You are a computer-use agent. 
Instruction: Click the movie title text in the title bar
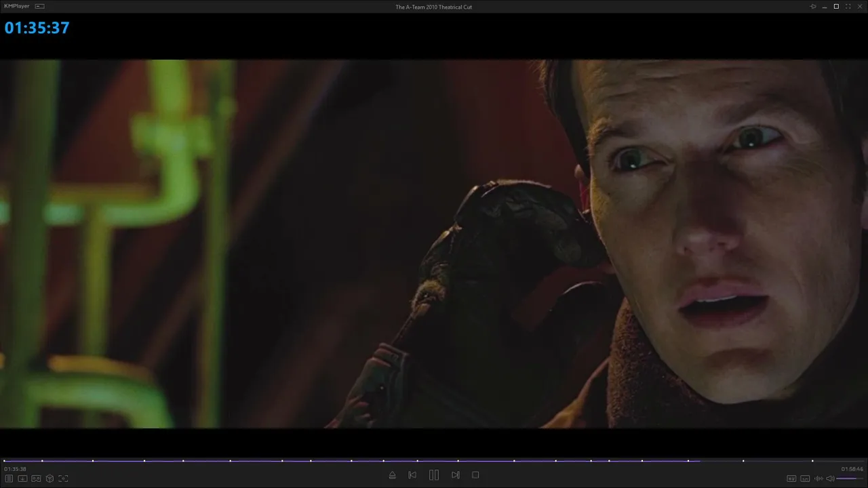click(x=433, y=7)
